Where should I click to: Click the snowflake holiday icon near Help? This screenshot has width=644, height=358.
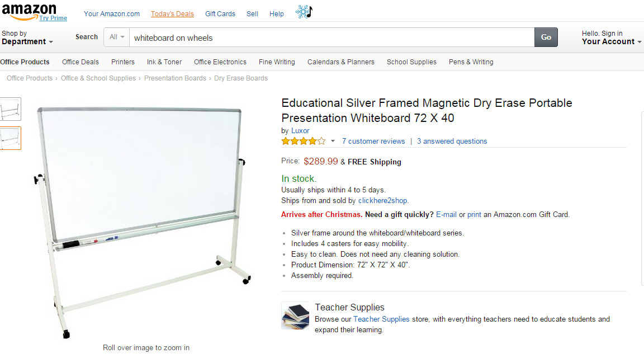coord(303,11)
